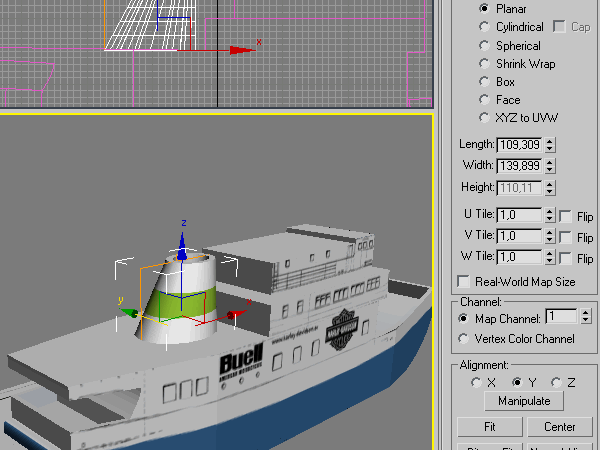Set Alignment to Z axis
The image size is (600, 450).
click(556, 382)
